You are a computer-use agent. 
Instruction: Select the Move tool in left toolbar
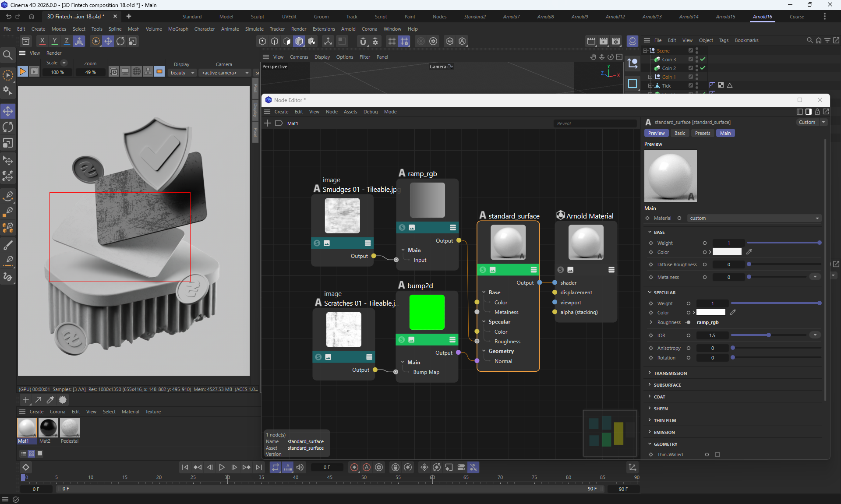pyautogui.click(x=8, y=111)
